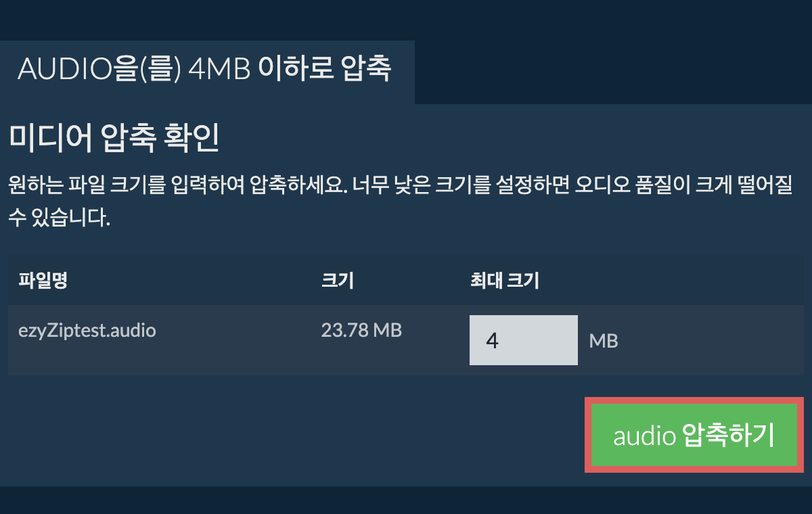Click the word "audio" on the green button
This screenshot has height=514, width=812.
[644, 437]
